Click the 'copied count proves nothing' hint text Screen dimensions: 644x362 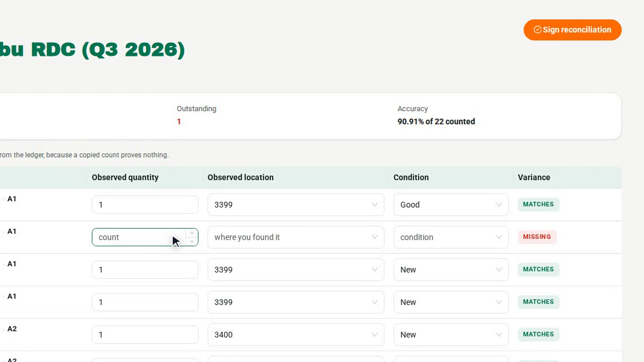124,155
